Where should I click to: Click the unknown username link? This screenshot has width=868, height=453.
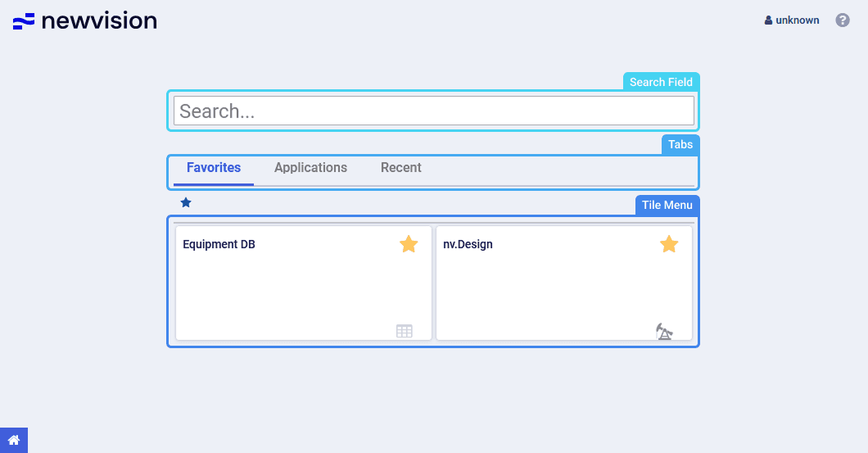click(x=797, y=20)
